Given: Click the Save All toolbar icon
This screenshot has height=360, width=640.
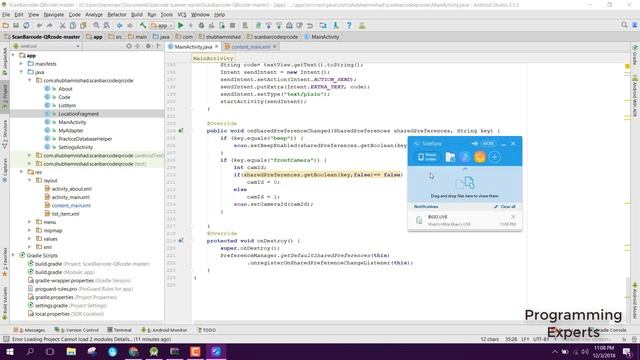Looking at the screenshot, I should point(16,25).
